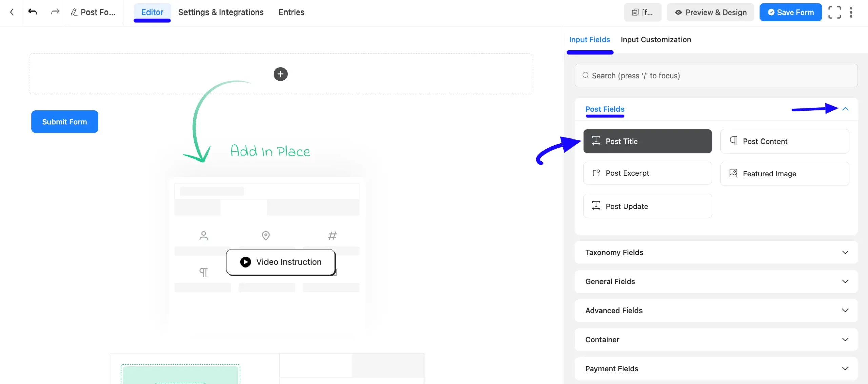Open the Input Customization tab

click(656, 40)
